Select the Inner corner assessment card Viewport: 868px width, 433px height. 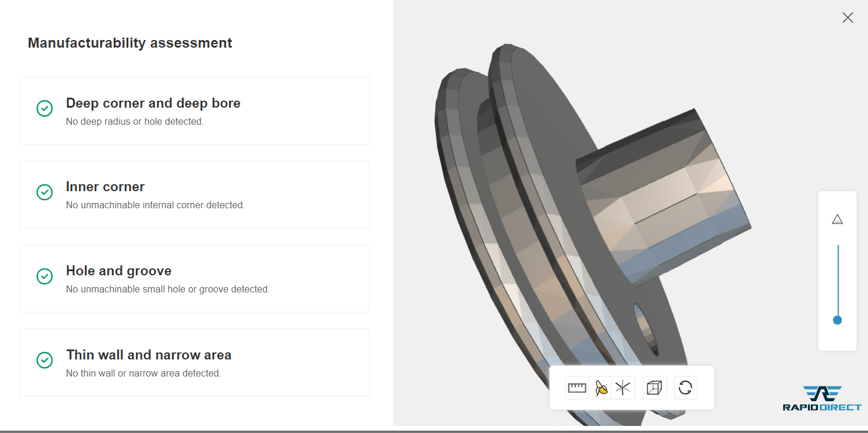(x=194, y=195)
